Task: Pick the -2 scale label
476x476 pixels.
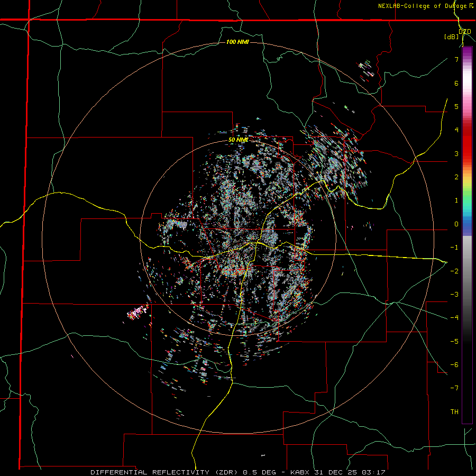Action: 454,271
